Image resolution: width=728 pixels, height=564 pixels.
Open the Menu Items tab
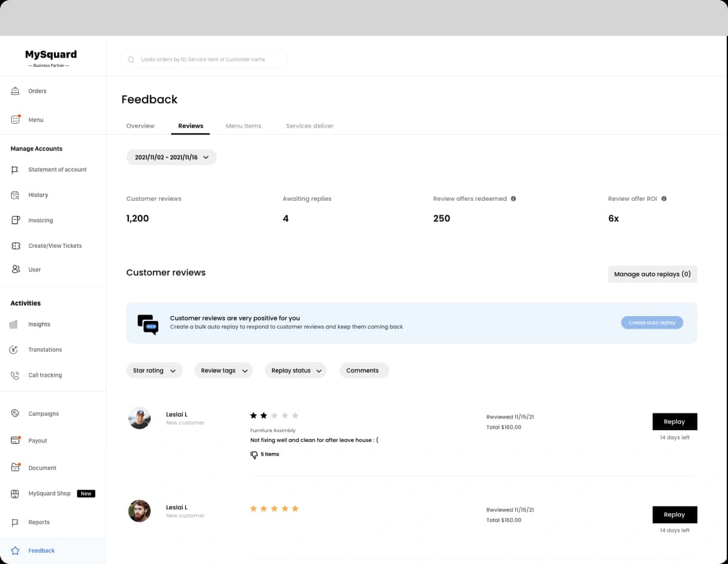(x=243, y=125)
